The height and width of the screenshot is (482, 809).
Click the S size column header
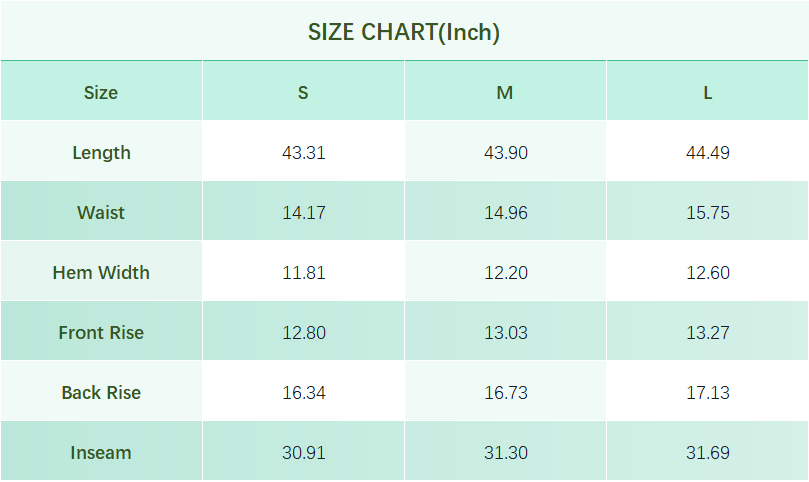click(x=303, y=93)
